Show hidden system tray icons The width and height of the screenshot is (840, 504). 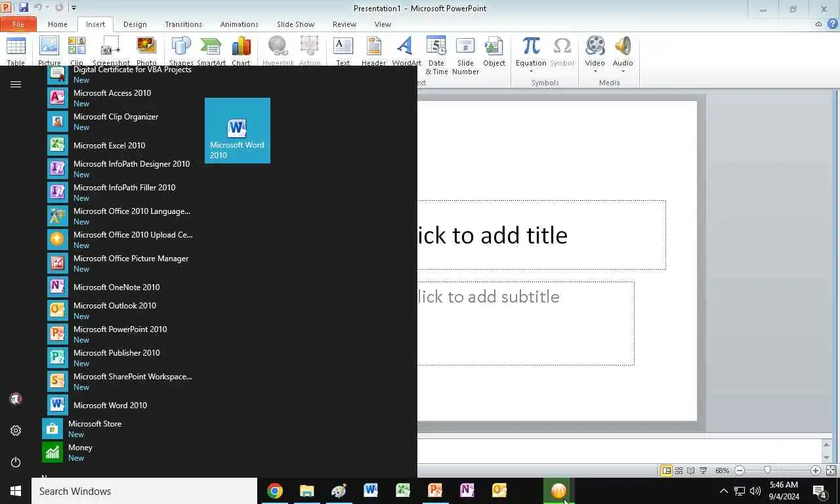[x=724, y=491]
